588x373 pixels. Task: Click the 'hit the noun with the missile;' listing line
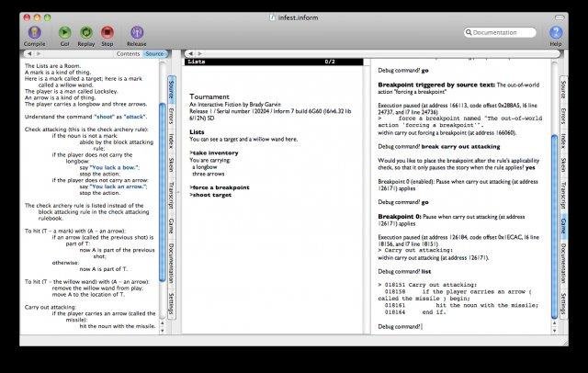[x=487, y=305]
